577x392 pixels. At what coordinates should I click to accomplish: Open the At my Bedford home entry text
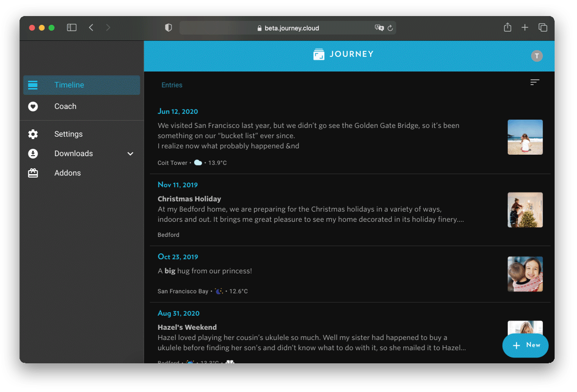311,214
